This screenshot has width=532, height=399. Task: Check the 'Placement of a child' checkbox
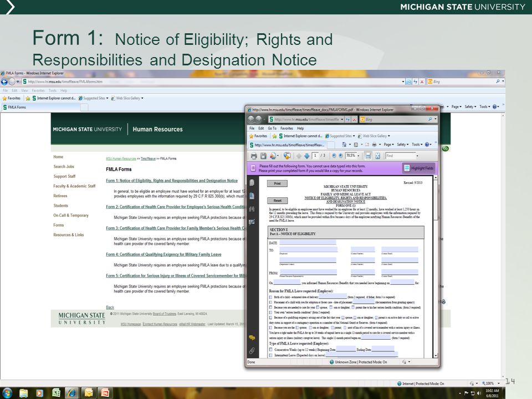(271, 302)
